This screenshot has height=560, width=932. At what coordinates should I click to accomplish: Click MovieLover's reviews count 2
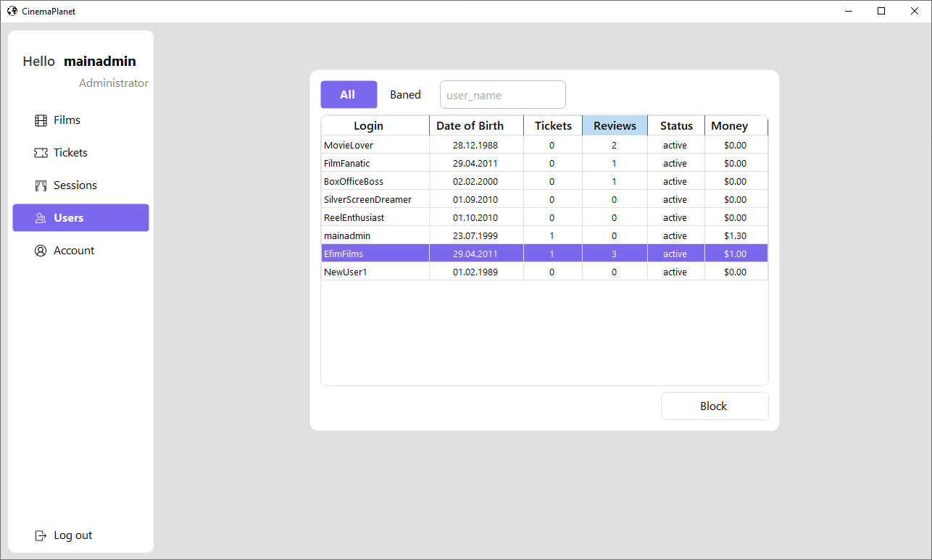click(x=615, y=145)
